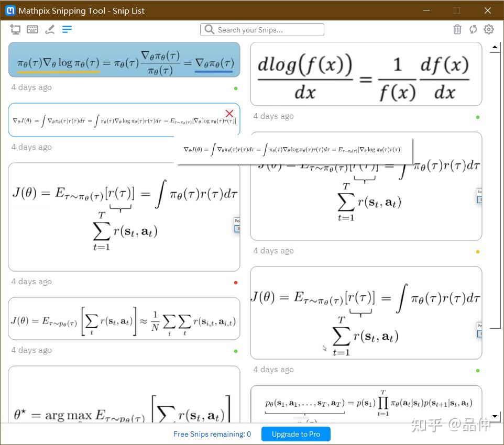
Task: Click the trash icon to delete snips
Action: (457, 30)
